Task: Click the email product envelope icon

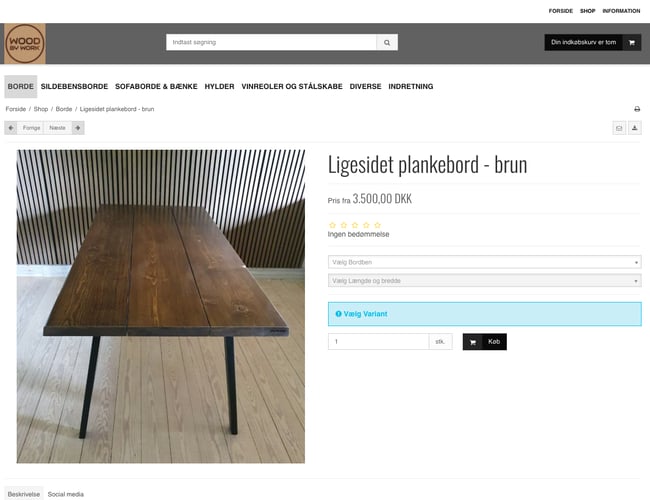Action: 619,128
